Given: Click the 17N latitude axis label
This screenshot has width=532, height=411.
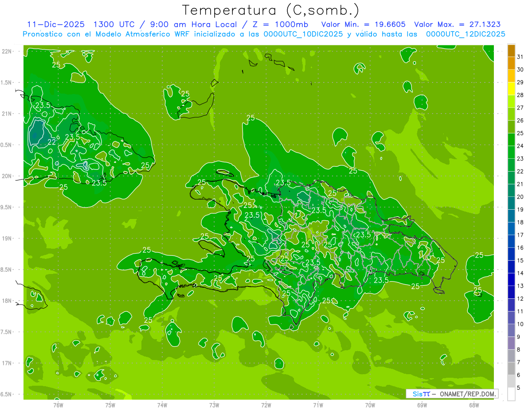Looking at the screenshot, I should (x=7, y=363).
